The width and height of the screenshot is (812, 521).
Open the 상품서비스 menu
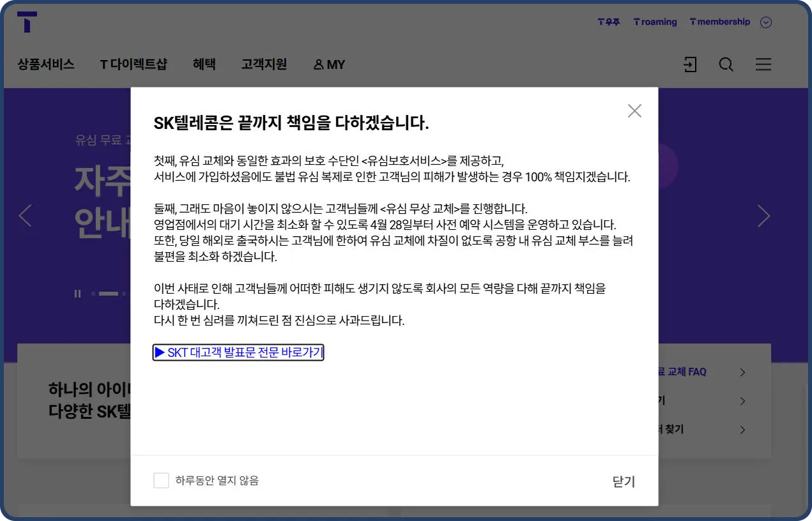coord(46,64)
